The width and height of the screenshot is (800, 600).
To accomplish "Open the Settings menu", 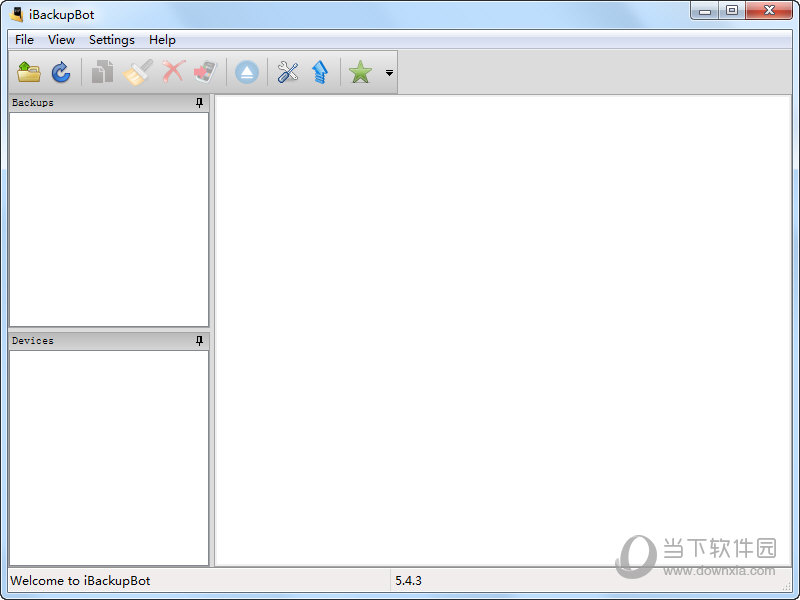I will (x=111, y=40).
